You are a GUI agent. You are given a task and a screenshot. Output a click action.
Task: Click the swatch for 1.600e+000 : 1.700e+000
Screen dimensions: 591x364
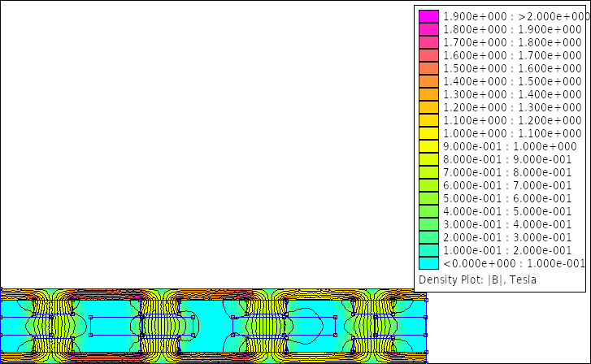point(428,55)
